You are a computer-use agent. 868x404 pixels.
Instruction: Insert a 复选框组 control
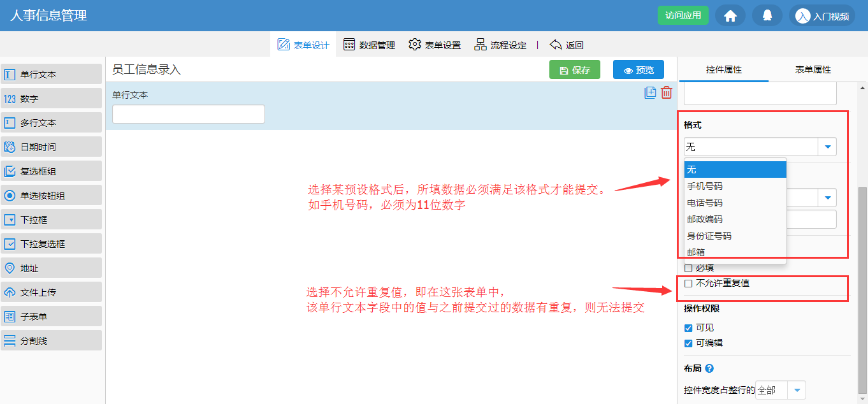(51, 171)
